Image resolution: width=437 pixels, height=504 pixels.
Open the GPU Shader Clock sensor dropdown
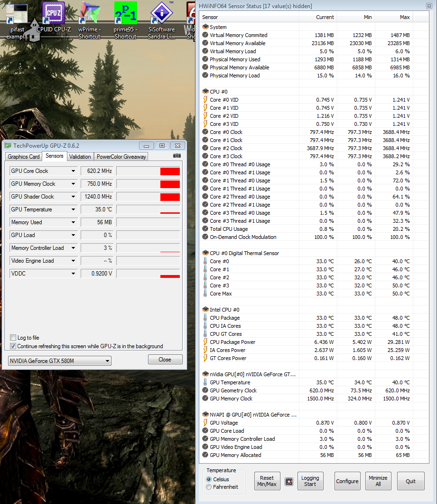74,197
